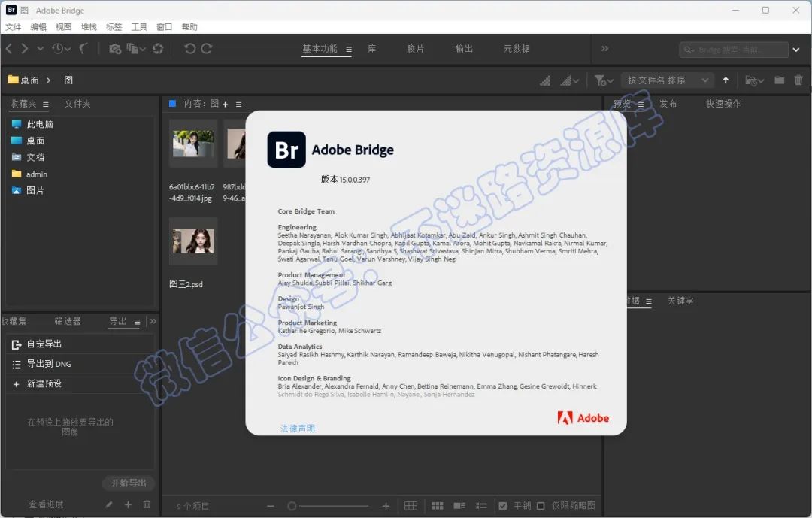Open the thumbnail quality options dropdown
This screenshot has height=518, width=812.
click(570, 80)
